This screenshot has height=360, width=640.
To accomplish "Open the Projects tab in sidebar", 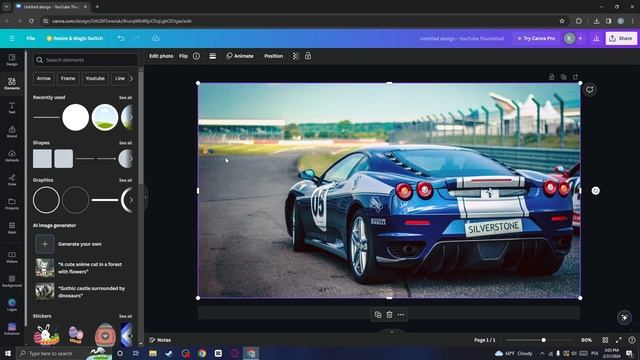I will 12,204.
